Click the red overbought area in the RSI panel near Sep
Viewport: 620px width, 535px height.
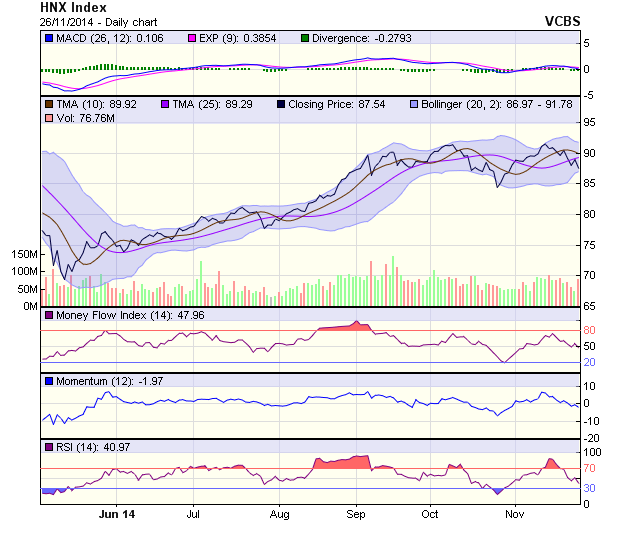coord(342,464)
